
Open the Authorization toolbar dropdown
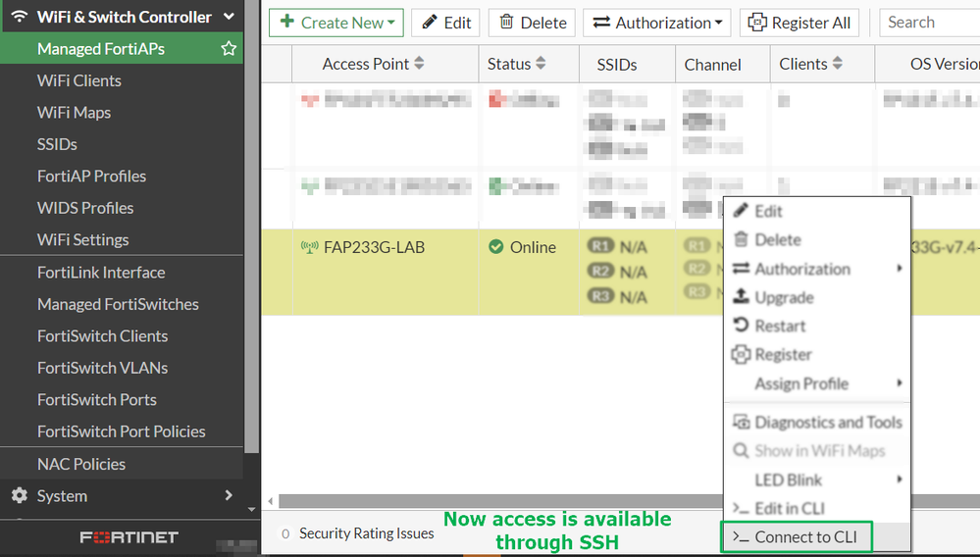tap(657, 23)
